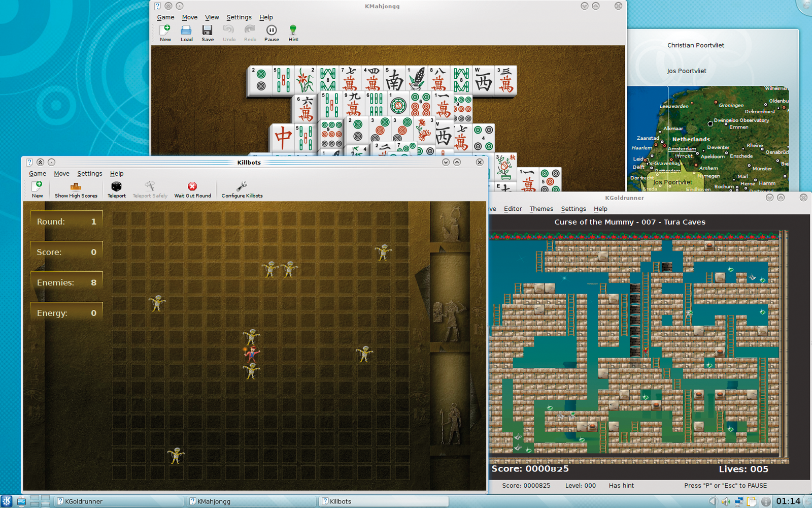
Task: Select Jos Poortvliet name above the map
Action: 687,71
